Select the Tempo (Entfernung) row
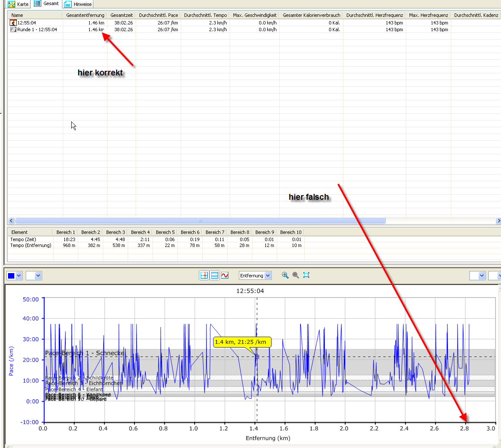This screenshot has height=448, width=501. 31,245
